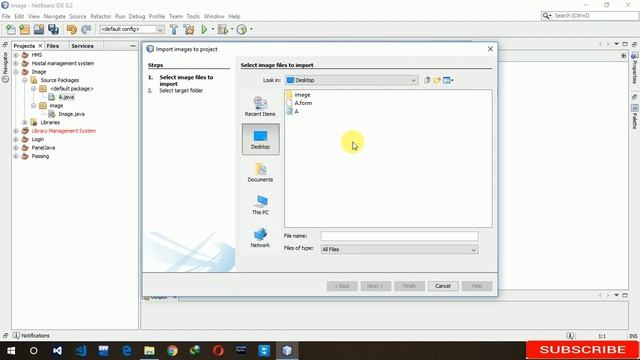The height and width of the screenshot is (360, 640).
Task: Select Documents in the file chooser sidebar
Action: coord(260,172)
